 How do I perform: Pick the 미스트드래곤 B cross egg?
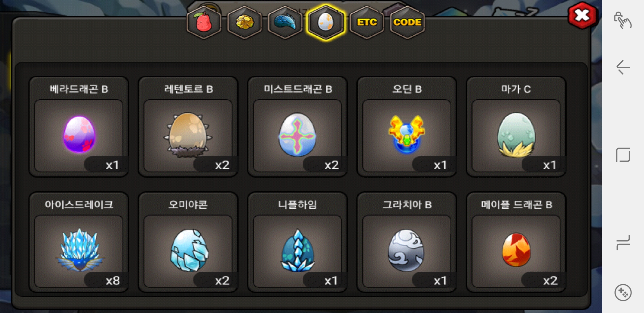point(297,126)
